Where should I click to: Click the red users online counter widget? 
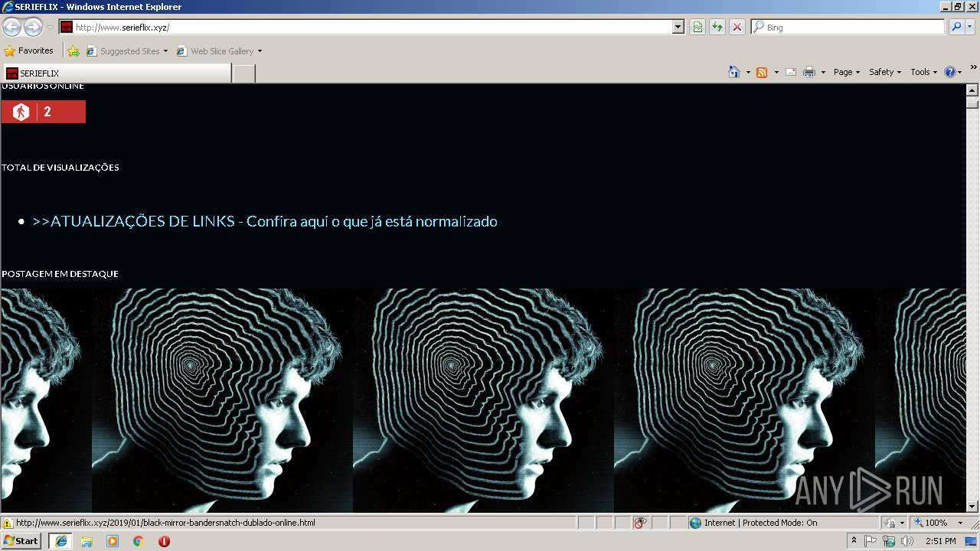(x=44, y=112)
